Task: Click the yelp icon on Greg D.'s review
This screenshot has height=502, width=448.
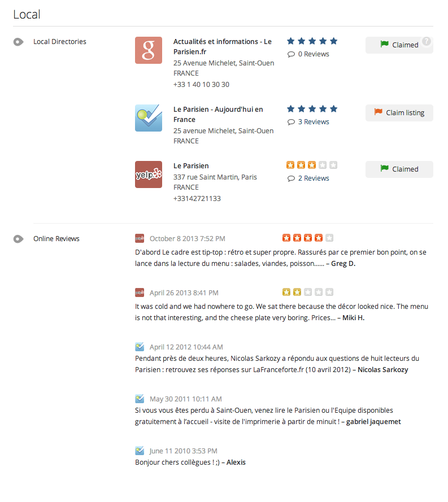Action: pos(140,238)
